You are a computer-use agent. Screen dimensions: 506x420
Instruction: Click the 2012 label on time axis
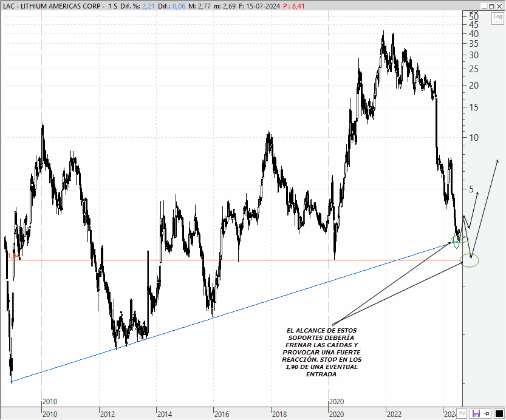click(107, 414)
